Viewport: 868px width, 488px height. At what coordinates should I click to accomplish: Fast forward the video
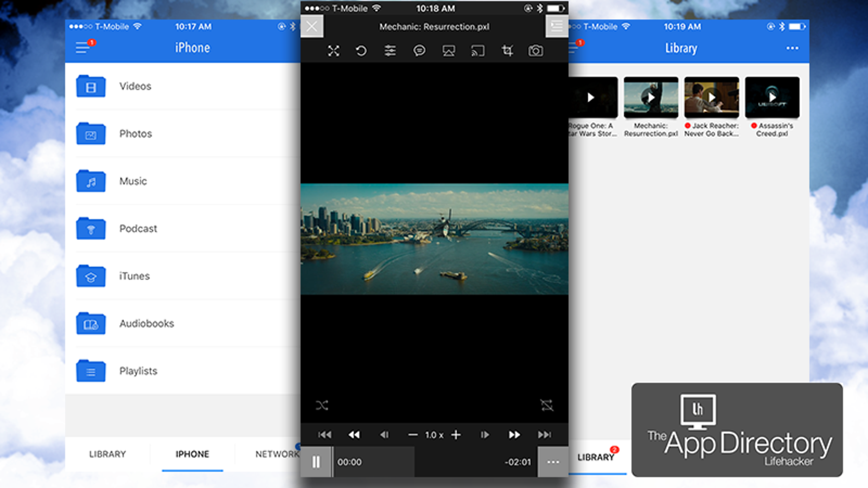tap(514, 435)
